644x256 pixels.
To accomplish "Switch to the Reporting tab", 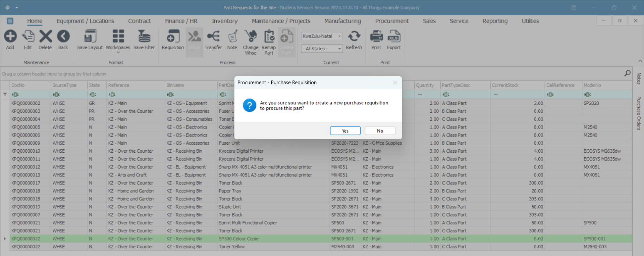I will [495, 21].
